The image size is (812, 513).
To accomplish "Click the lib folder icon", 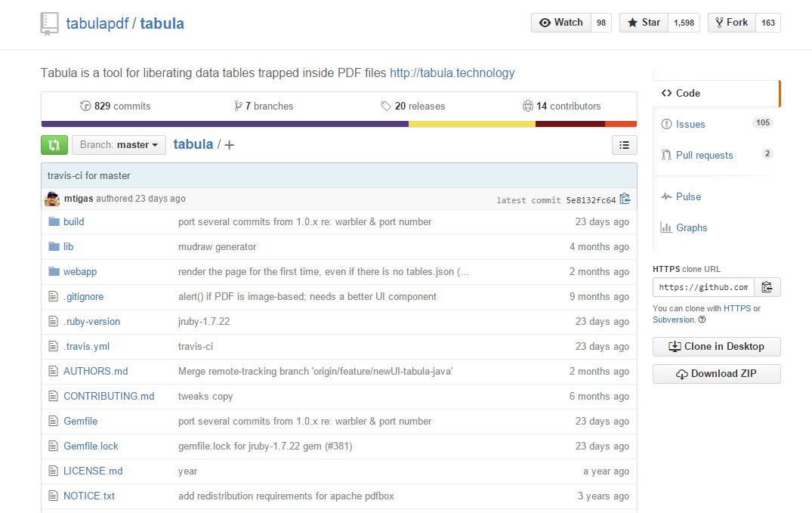I will [54, 246].
